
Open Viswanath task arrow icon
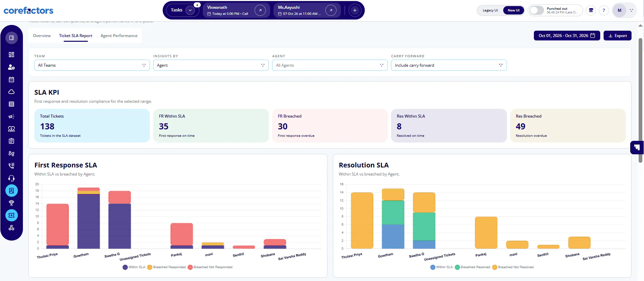click(260, 10)
